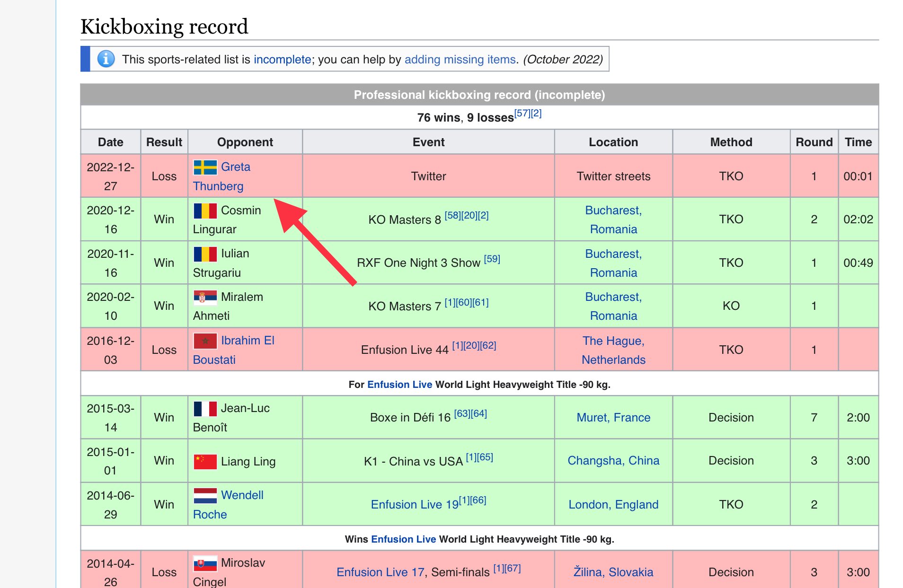
Task: Open the 'incomplete' link in notice
Action: (282, 60)
